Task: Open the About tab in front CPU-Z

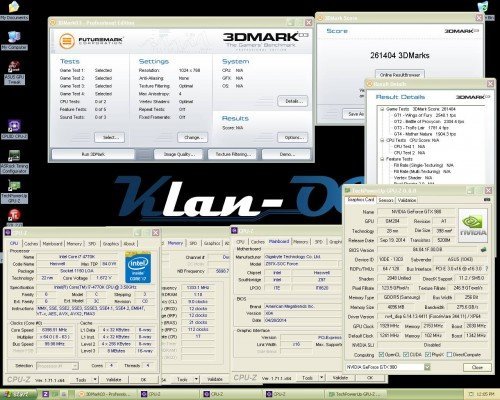Action: [129, 244]
